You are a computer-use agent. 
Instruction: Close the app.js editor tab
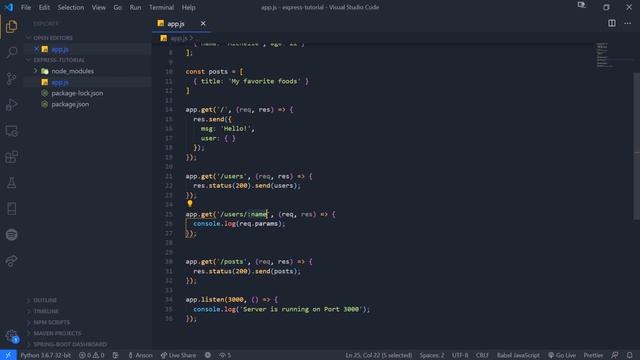203,23
